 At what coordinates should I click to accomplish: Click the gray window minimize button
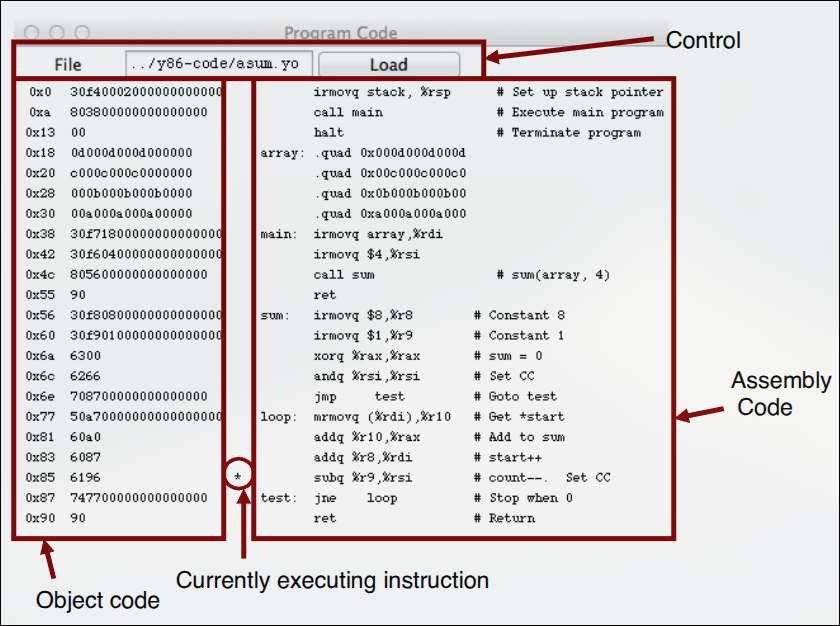point(57,33)
